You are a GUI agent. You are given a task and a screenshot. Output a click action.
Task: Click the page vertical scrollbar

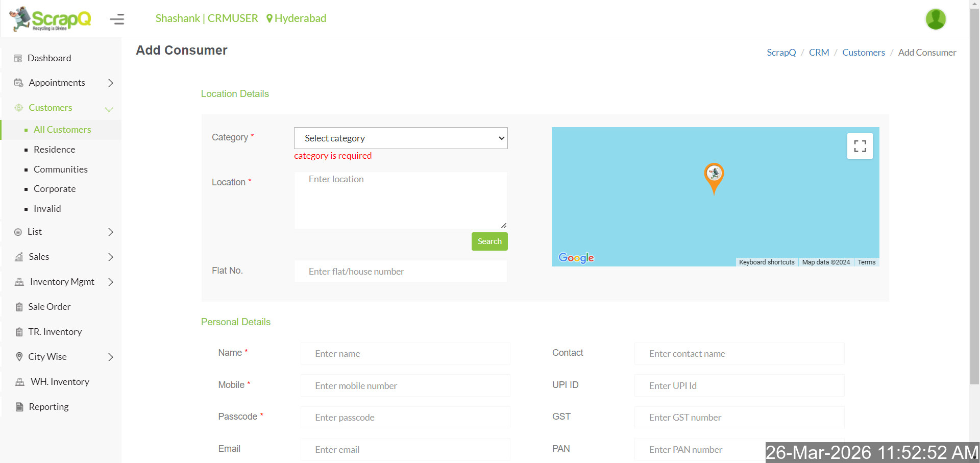(x=974, y=204)
